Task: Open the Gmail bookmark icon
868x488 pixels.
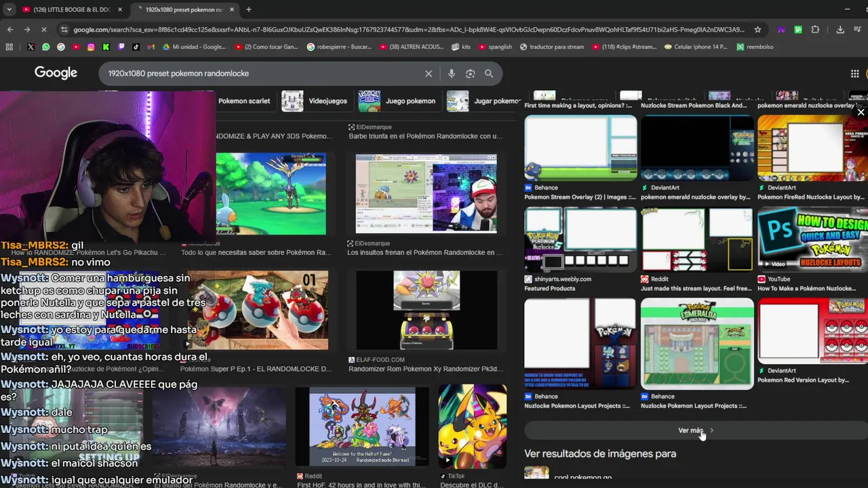Action: 151,47
